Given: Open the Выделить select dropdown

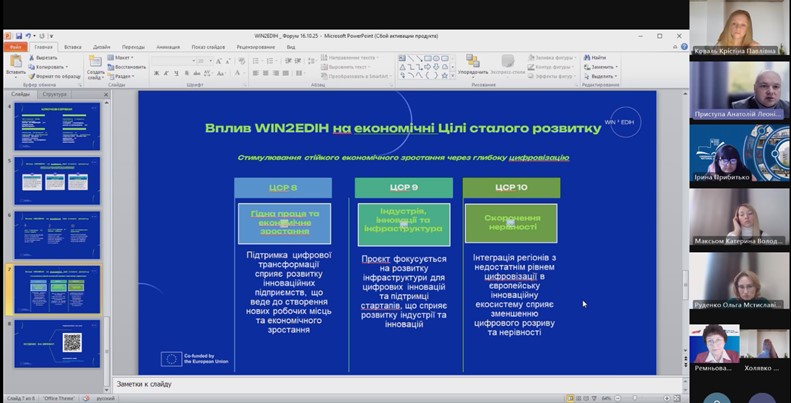Looking at the screenshot, I should click(x=601, y=76).
